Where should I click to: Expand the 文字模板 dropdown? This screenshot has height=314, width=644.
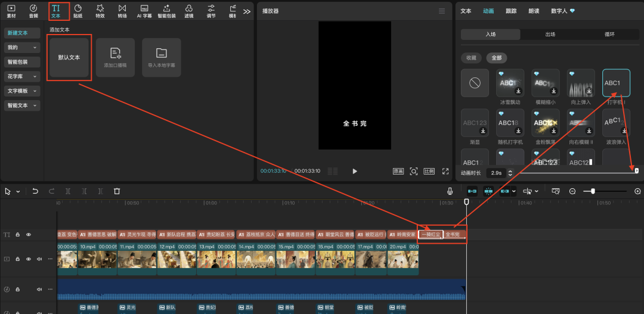[x=23, y=91]
